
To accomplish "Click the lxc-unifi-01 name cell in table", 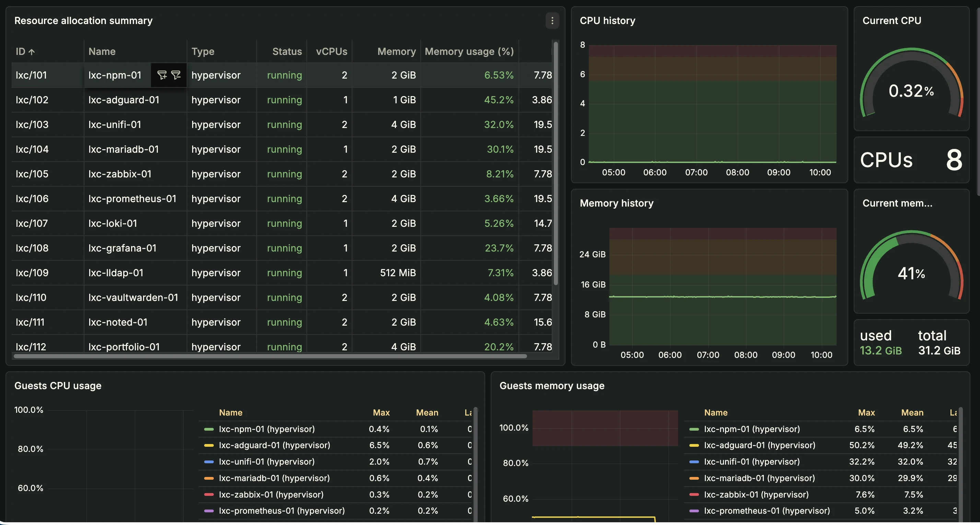I will coord(136,125).
